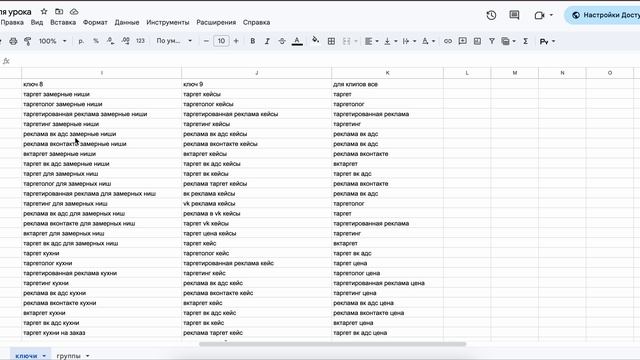Select cell 'vk реклама кейсы'

pyautogui.click(x=257, y=203)
